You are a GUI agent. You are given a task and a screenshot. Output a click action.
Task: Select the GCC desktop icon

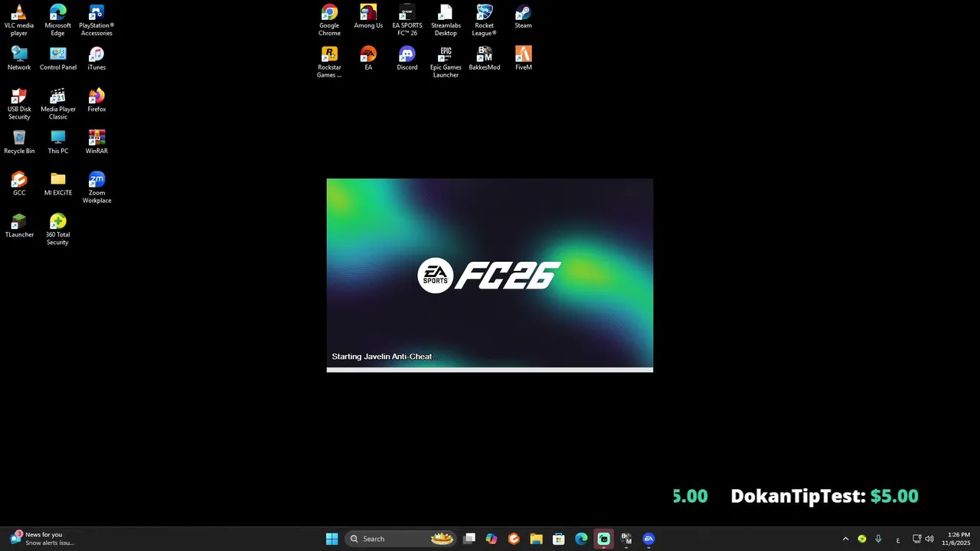point(19,184)
